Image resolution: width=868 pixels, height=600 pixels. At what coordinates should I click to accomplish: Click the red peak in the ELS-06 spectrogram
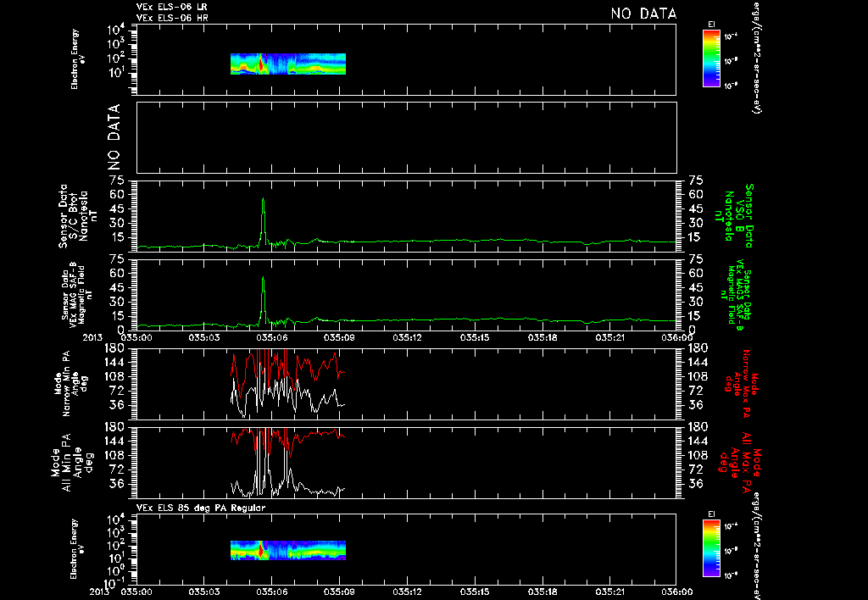click(x=261, y=64)
